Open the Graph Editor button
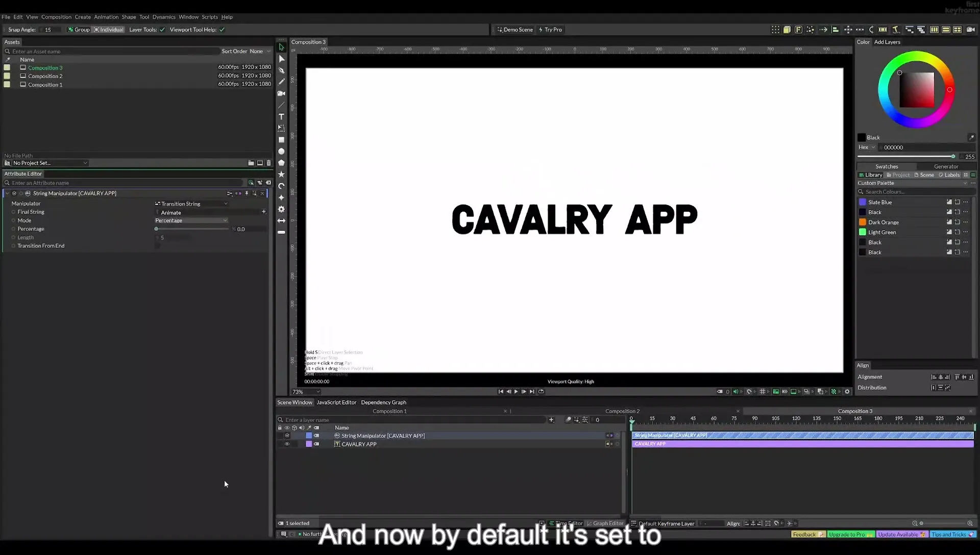Image resolution: width=980 pixels, height=555 pixels. (x=605, y=523)
